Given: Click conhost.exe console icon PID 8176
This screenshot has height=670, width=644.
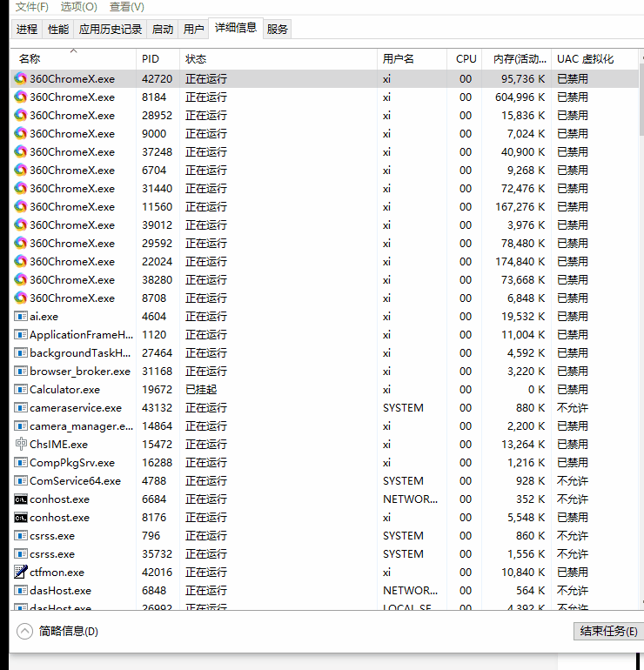Looking at the screenshot, I should click(21, 518).
